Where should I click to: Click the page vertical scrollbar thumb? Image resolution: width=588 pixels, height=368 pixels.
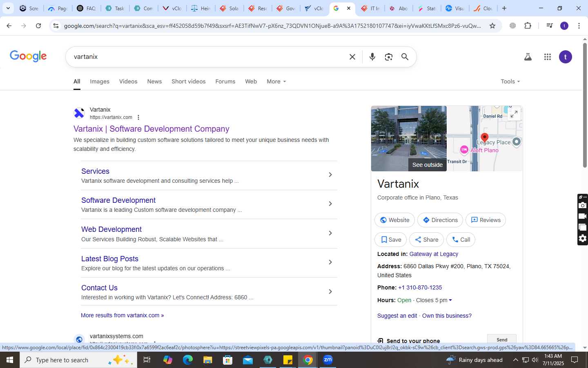585,105
